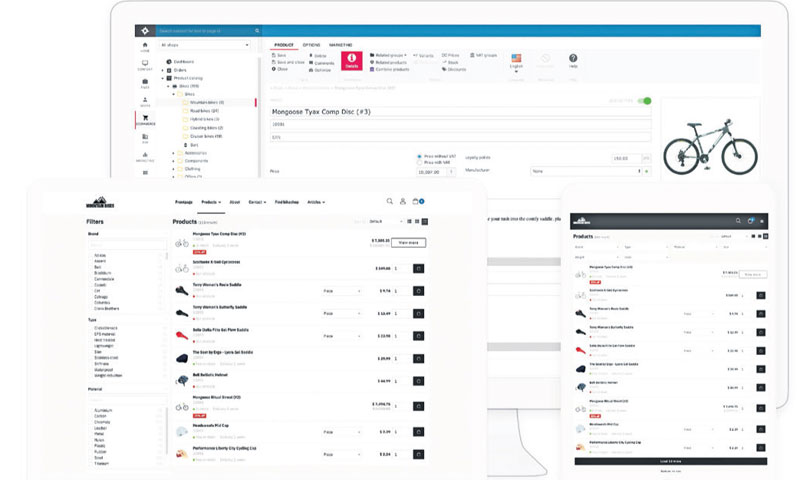Open the Help icon in admin ribbon
This screenshot has height=480, width=800.
573,61
